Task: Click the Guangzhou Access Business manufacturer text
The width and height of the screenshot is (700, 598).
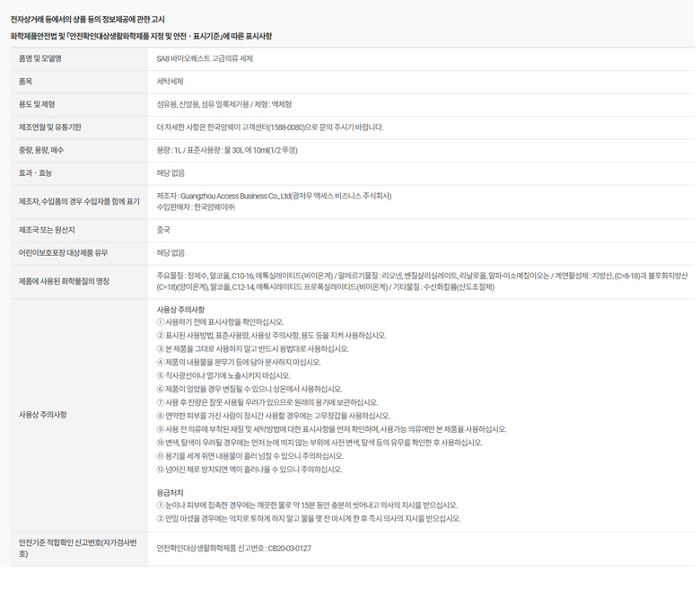Action: (x=274, y=195)
